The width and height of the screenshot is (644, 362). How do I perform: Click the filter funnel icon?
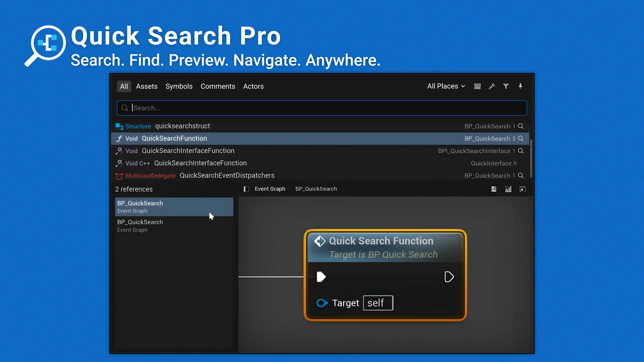point(506,86)
